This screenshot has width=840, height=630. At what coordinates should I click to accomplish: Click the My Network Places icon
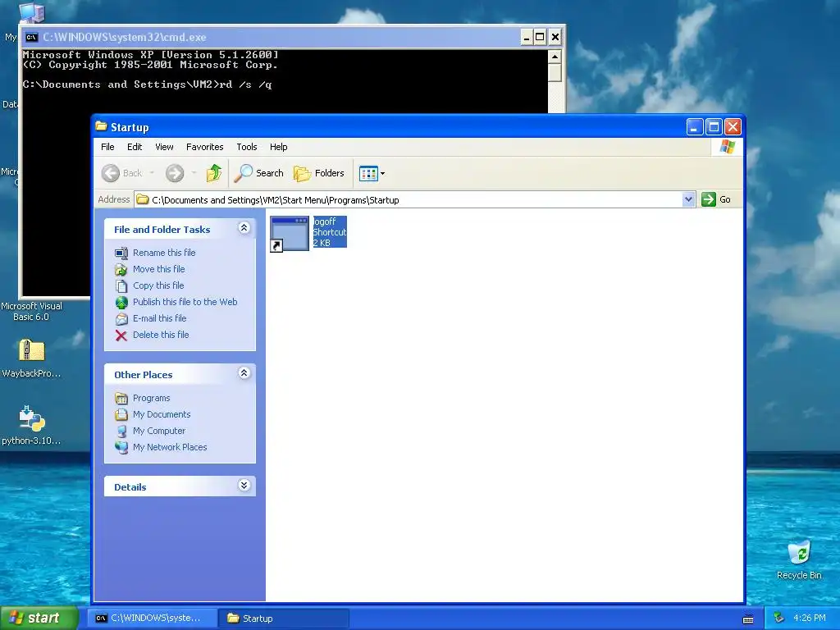pos(121,447)
